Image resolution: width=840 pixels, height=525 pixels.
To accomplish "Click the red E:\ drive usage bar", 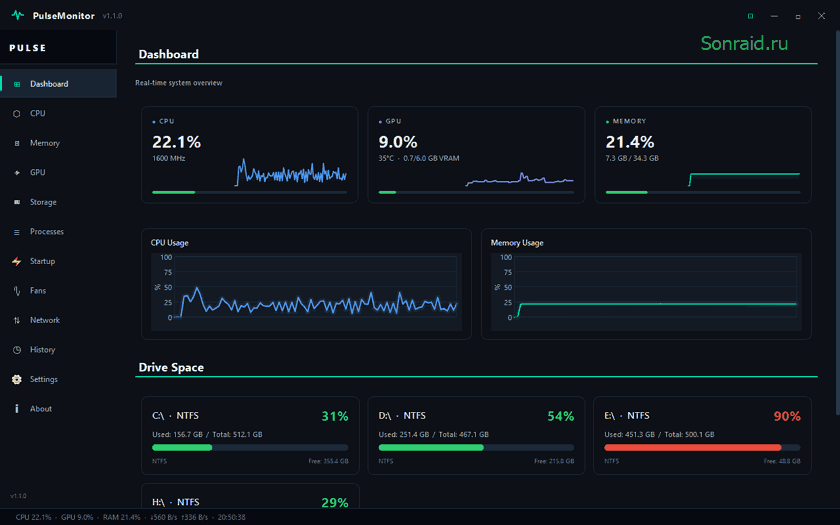I will (x=702, y=447).
